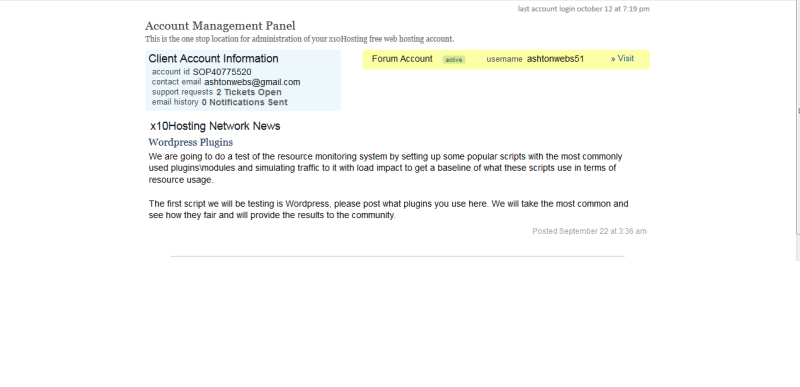Click the x10Hosting free hosting subtitle text
Image resolution: width=800 pixels, height=387 pixels.
299,39
